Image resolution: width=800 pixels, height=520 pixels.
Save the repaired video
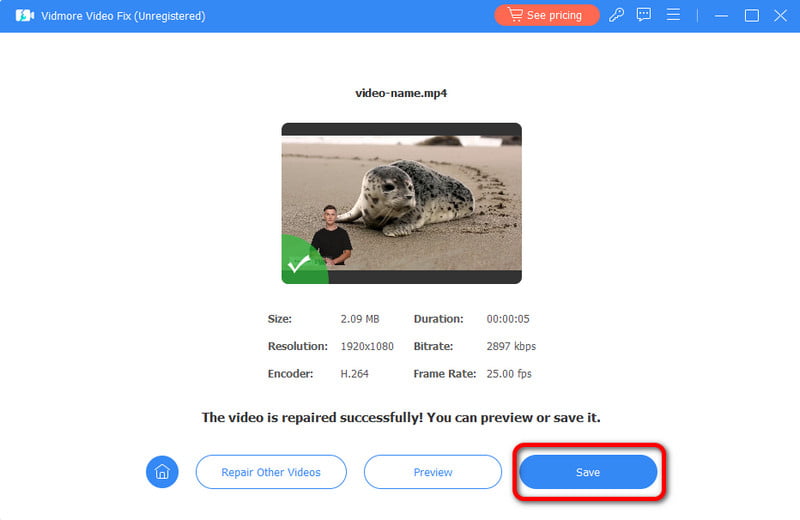click(x=588, y=472)
